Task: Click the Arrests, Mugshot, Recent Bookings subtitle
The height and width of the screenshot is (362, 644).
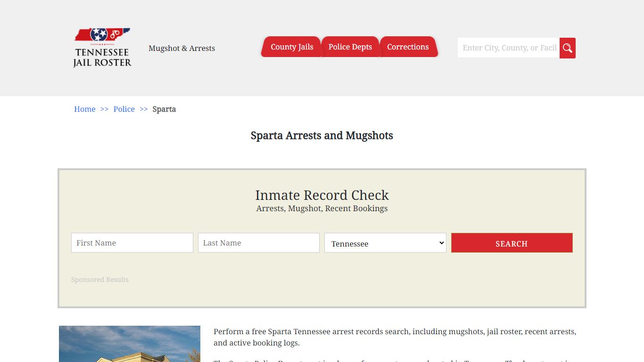Action: tap(322, 208)
